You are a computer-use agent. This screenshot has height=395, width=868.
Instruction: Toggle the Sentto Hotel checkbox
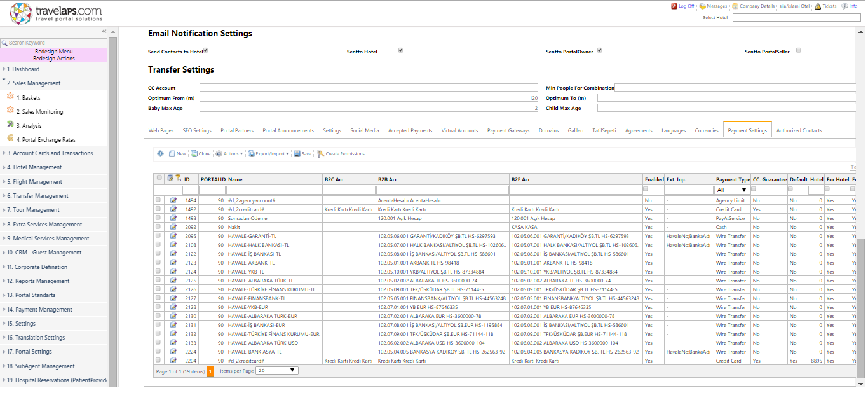400,50
